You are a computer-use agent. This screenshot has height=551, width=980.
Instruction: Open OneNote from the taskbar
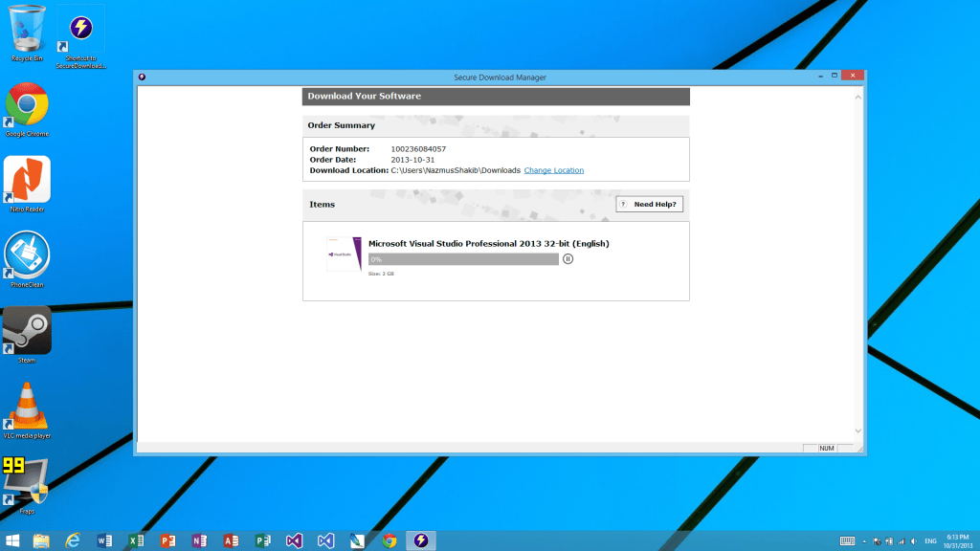[199, 540]
